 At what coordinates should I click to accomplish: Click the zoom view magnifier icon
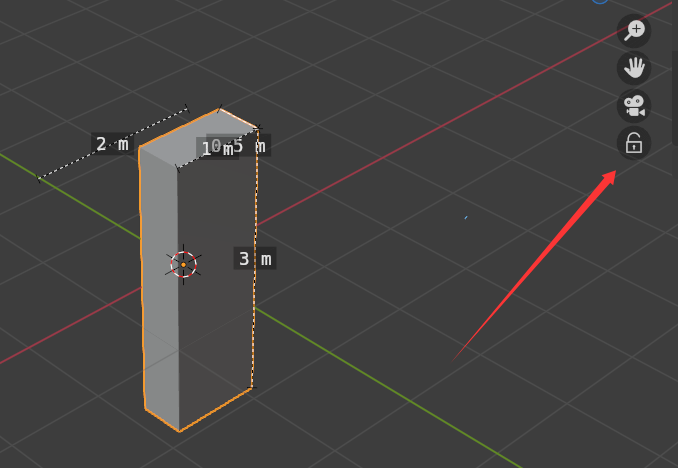click(x=634, y=31)
